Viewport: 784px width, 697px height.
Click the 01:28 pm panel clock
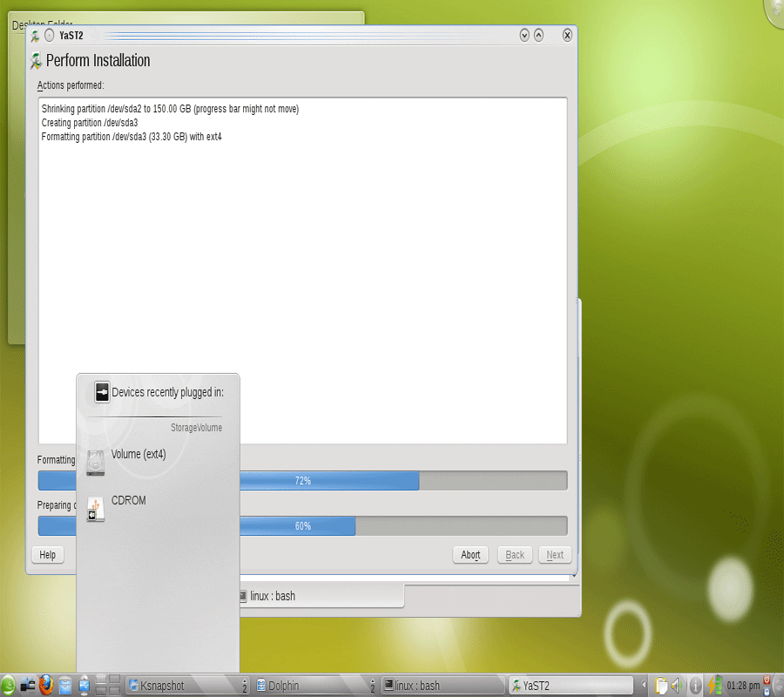click(743, 686)
